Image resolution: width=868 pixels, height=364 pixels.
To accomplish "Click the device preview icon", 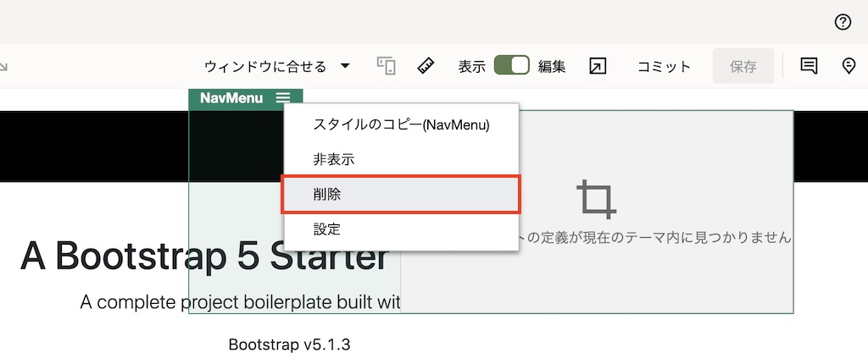I will coord(387,66).
